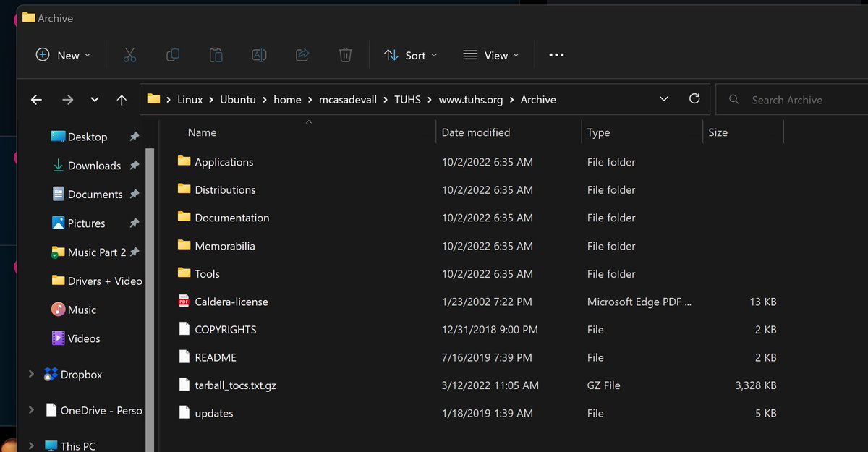Refresh the Archive folder view
The height and width of the screenshot is (452, 868).
(x=694, y=99)
